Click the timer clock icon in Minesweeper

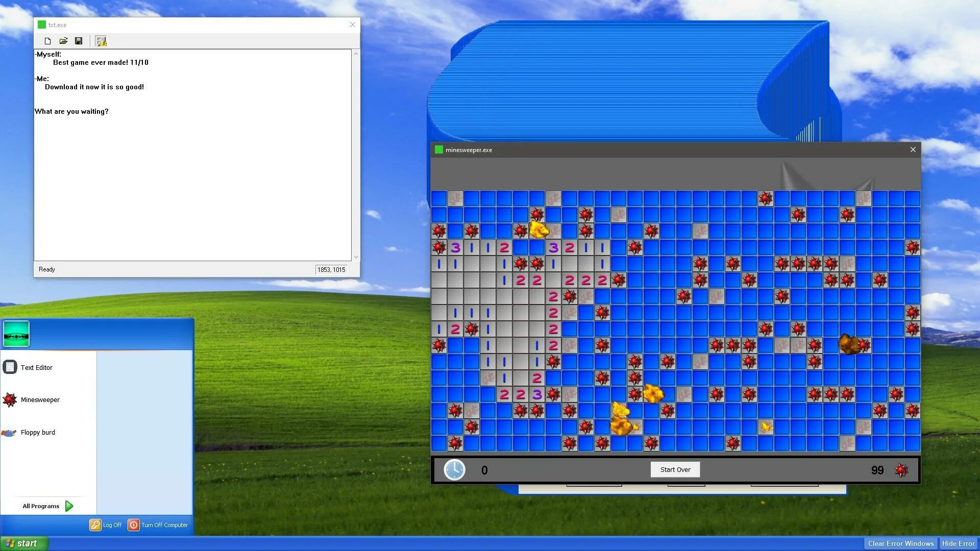pos(455,469)
